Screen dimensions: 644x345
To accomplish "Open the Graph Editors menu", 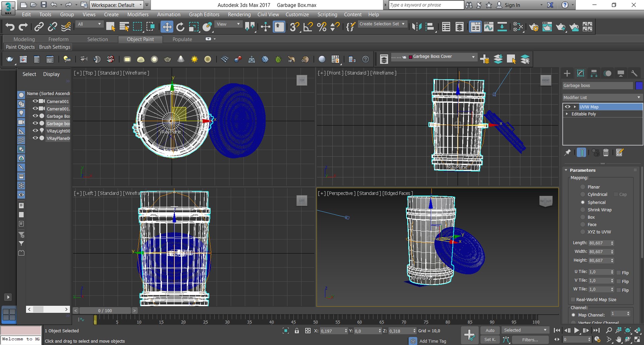I will coord(204,14).
